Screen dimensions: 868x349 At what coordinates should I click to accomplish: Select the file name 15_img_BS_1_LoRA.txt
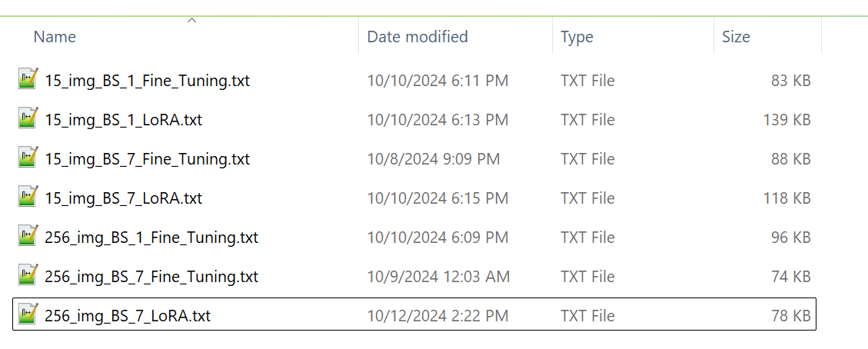click(123, 120)
